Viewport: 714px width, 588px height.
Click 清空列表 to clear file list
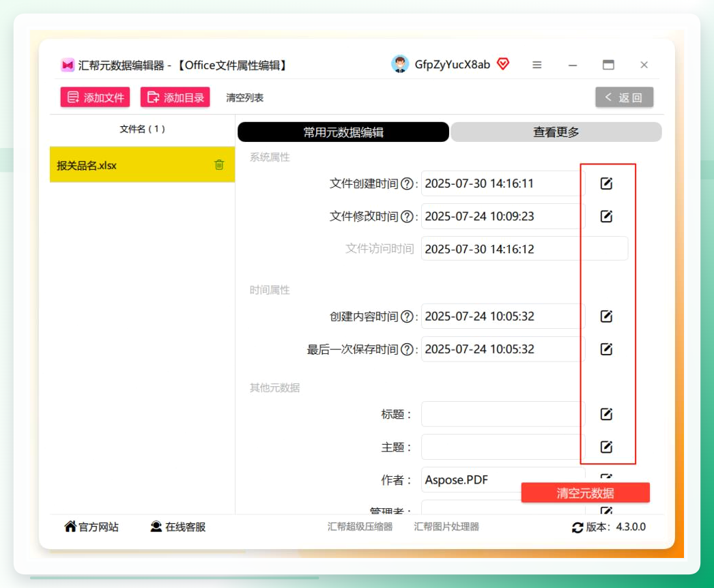coord(244,98)
